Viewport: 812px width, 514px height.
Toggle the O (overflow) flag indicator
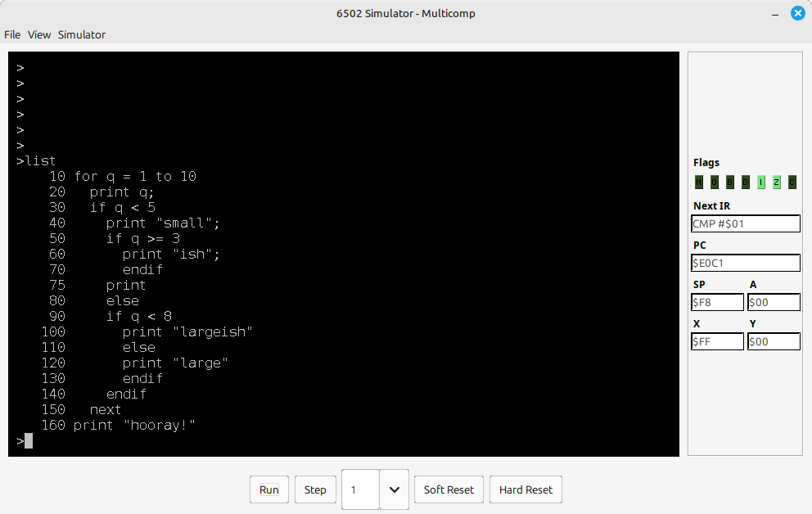point(715,183)
